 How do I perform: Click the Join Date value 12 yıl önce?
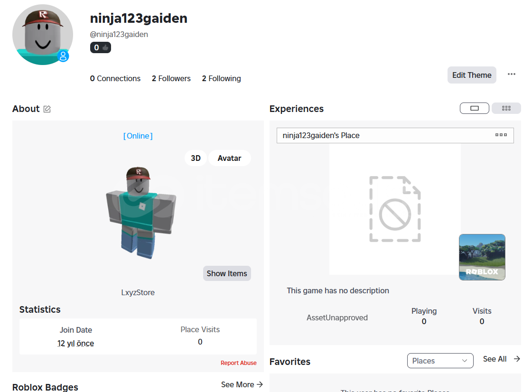(75, 343)
